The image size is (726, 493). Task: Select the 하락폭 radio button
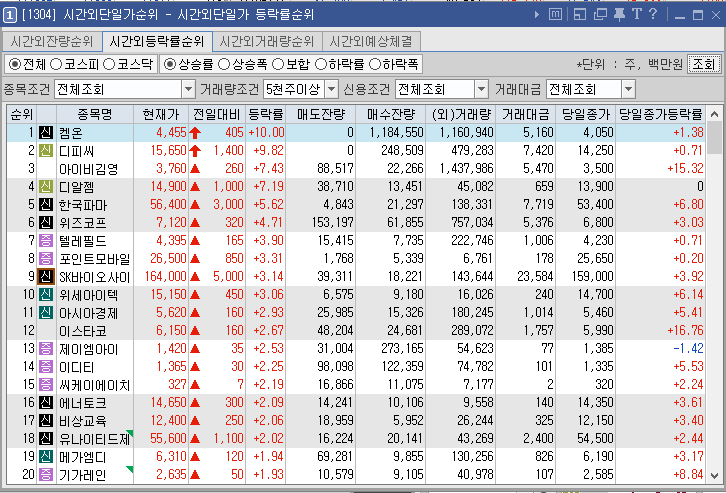[x=375, y=64]
